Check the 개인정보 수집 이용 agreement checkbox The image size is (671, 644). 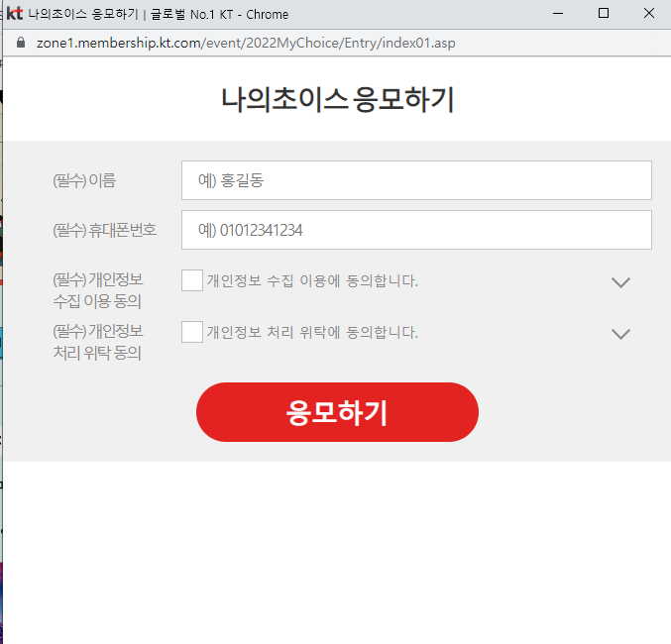coord(192,280)
